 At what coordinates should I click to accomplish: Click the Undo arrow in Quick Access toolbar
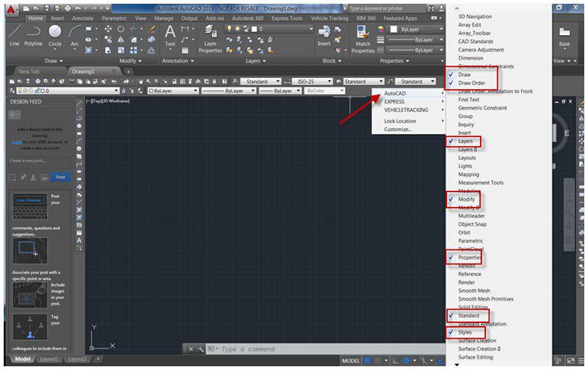[78, 8]
